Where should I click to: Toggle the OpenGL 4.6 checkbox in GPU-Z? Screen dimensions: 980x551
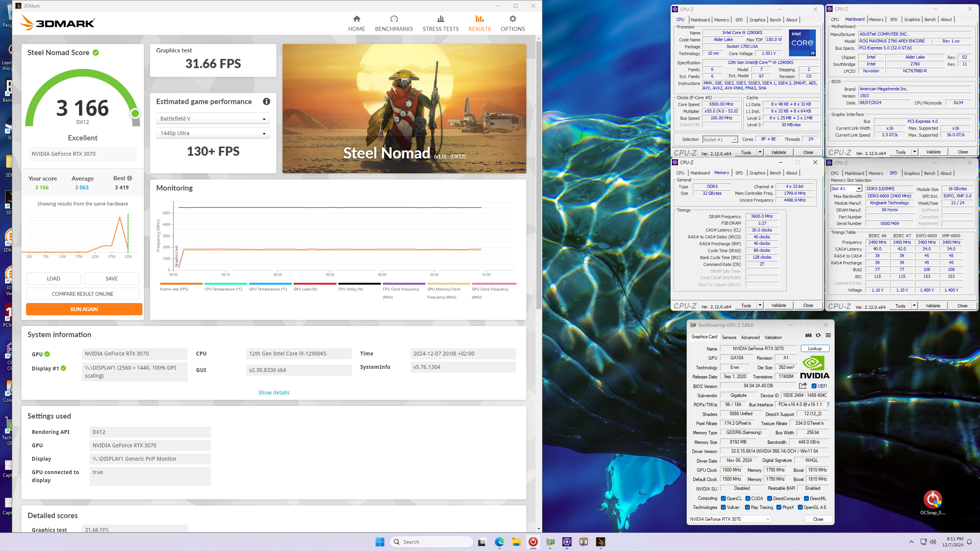[800, 507]
